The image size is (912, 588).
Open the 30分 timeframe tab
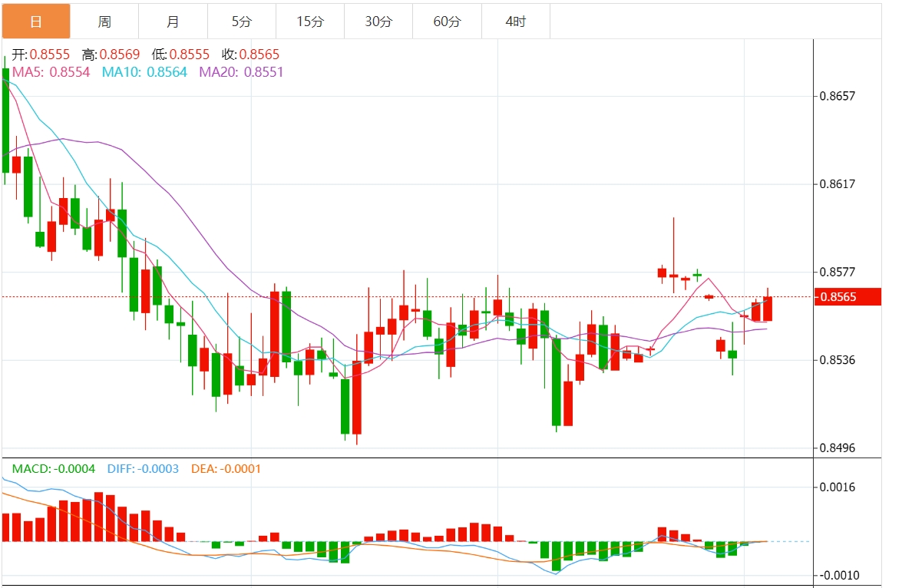tap(378, 21)
